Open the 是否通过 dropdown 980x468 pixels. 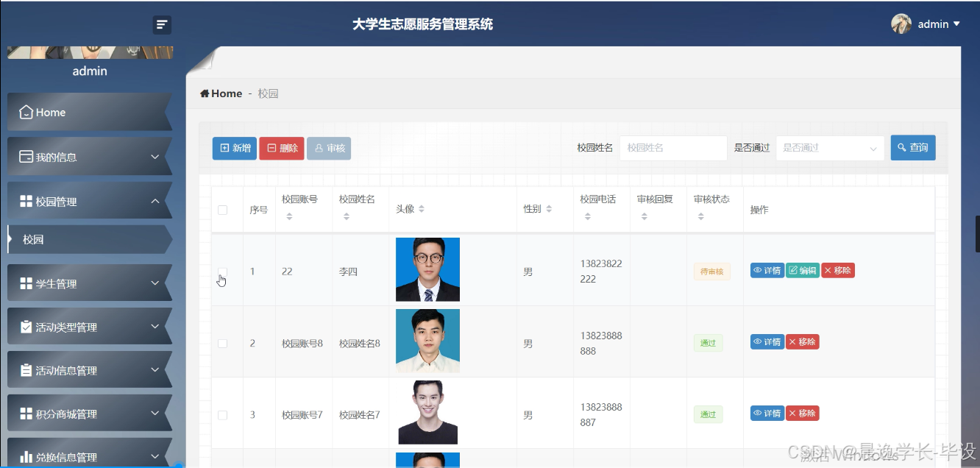pyautogui.click(x=830, y=148)
